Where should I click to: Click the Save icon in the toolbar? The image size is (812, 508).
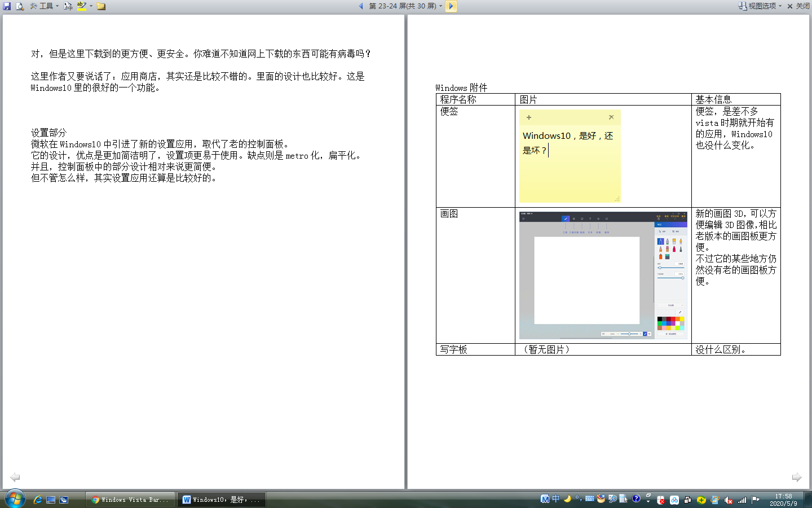tap(7, 6)
